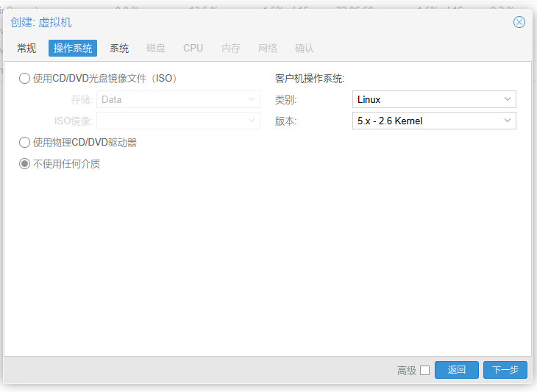Choose 使用物理CD/DVD驱动器 radio option
The width and height of the screenshot is (537, 392).
point(25,143)
